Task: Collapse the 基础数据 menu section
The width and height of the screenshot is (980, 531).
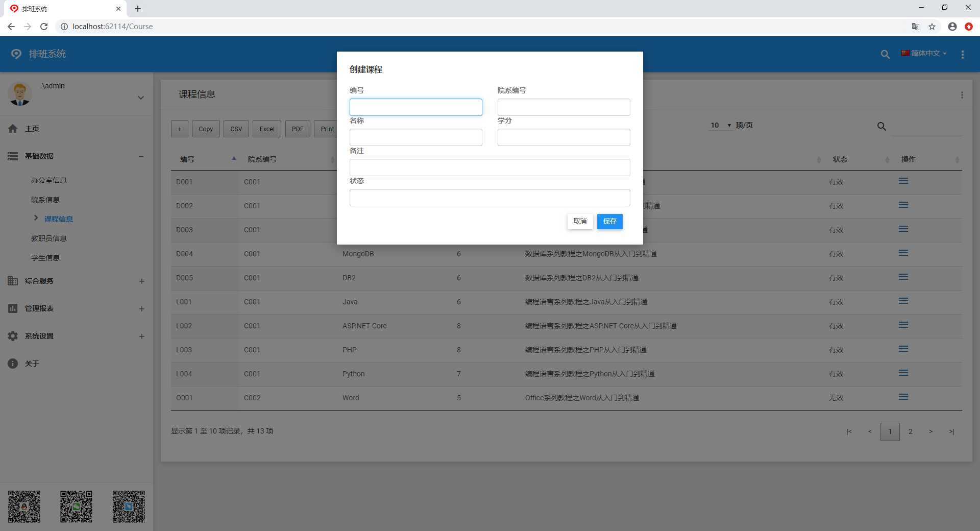Action: click(x=141, y=156)
